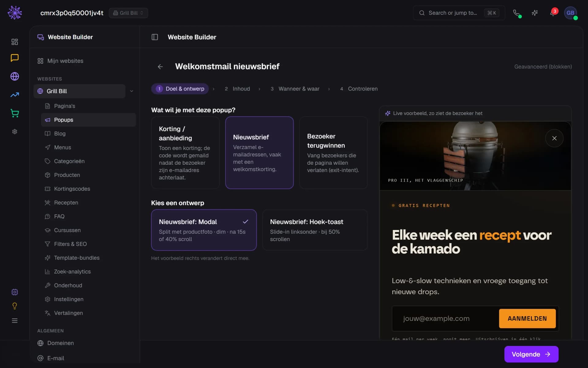Close the live preview popup

554,138
